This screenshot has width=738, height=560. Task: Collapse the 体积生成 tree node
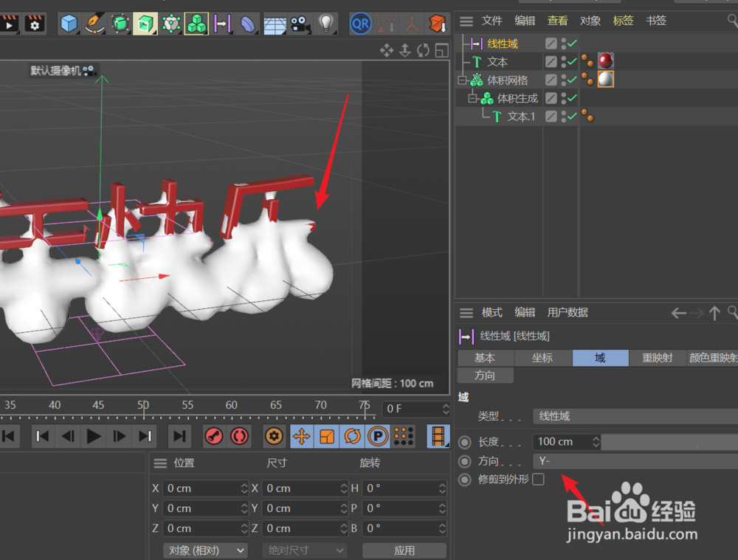click(x=472, y=99)
